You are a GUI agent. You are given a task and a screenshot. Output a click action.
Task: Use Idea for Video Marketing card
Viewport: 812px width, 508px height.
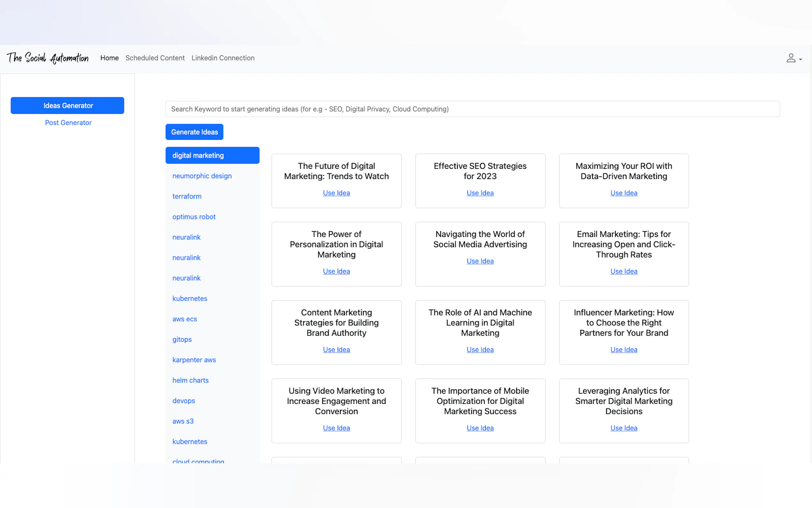(336, 428)
